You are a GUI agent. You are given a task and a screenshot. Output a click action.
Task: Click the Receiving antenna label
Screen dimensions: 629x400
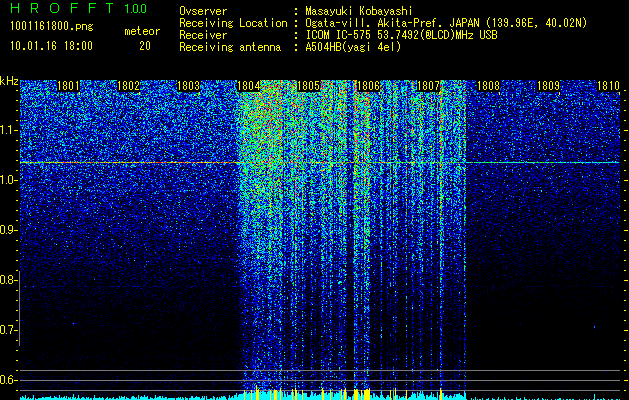click(230, 47)
